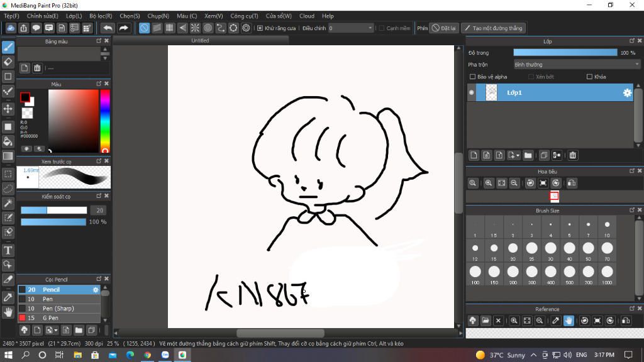
Task: Open snap settings gear icon
Action: coord(246,28)
